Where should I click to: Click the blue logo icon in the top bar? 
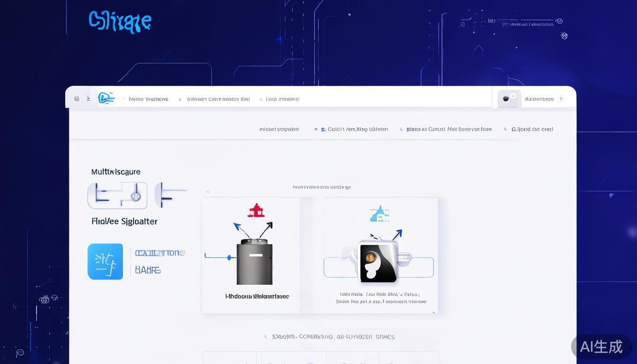click(106, 98)
